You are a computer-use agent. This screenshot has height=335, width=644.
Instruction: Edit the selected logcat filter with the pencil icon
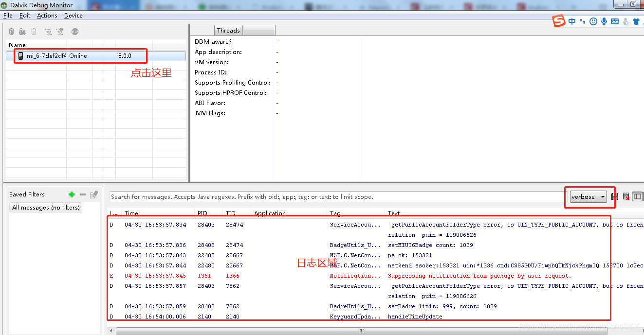(x=94, y=194)
